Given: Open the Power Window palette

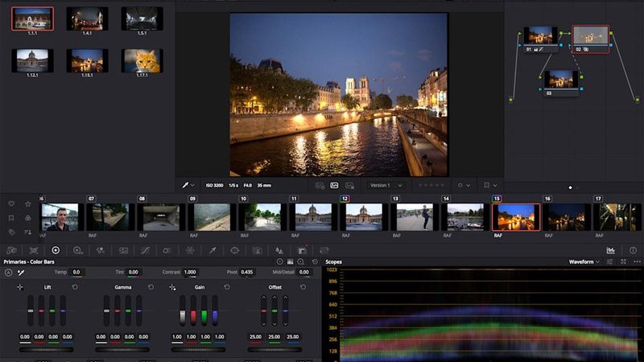Looking at the screenshot, I should [x=234, y=250].
